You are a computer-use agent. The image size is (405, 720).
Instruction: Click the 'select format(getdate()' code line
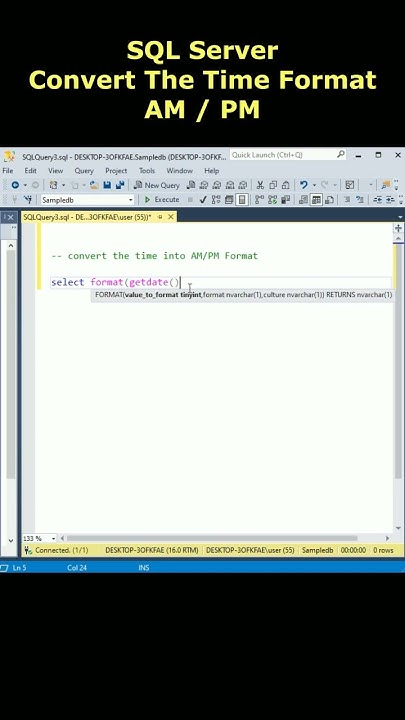point(116,282)
